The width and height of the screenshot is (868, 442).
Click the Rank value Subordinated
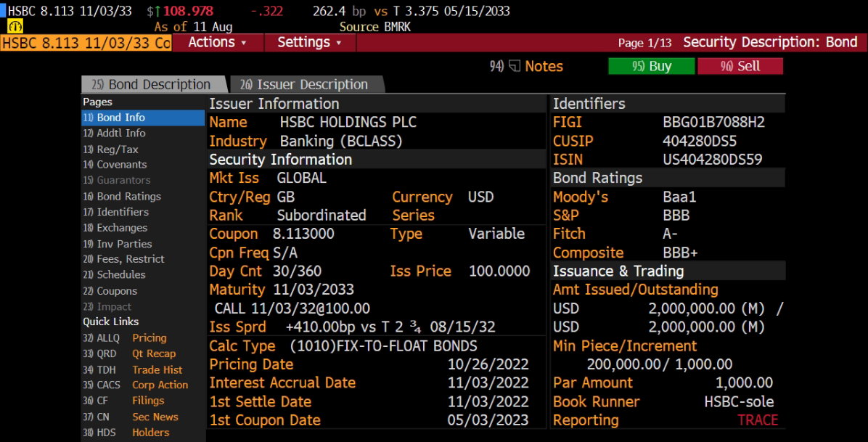[x=322, y=216]
